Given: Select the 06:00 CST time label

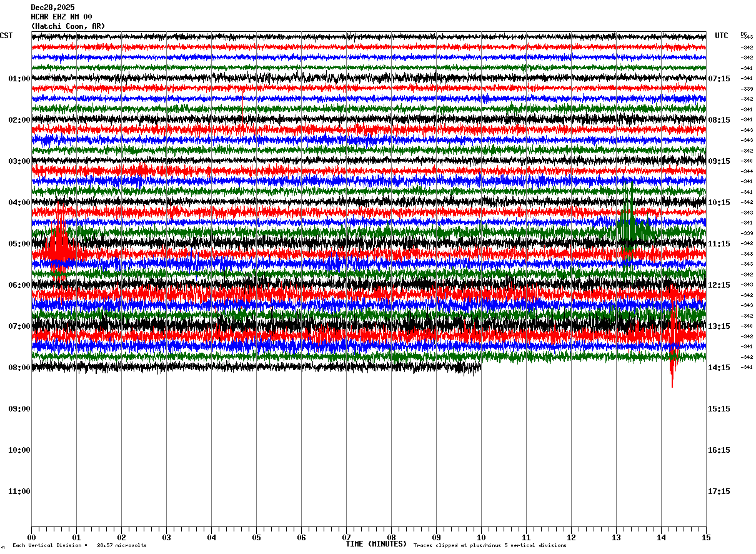Looking at the screenshot, I should (19, 285).
